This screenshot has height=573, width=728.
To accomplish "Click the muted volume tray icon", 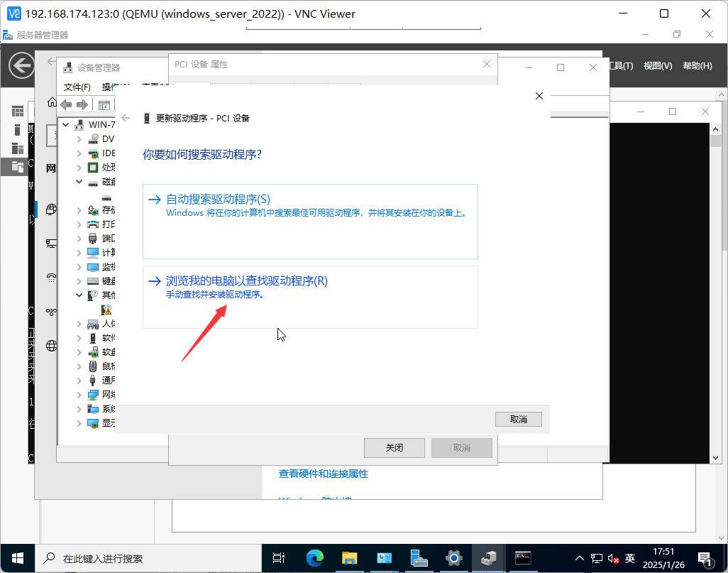I will (x=613, y=558).
